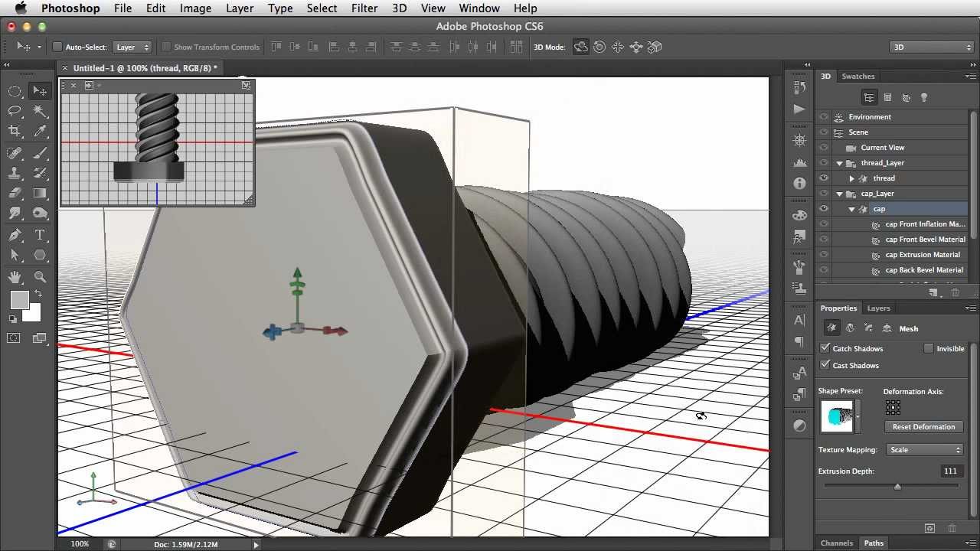980x551 pixels.
Task: Select the Pen tool
Action: click(15, 234)
